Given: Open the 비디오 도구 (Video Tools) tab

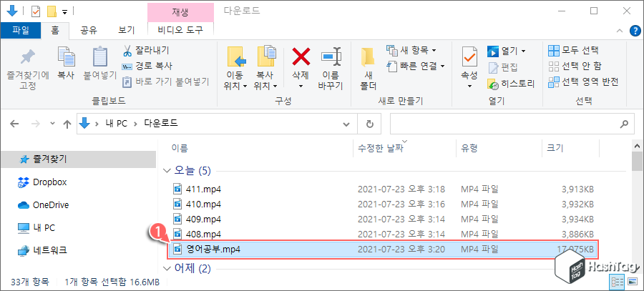Looking at the screenshot, I should click(181, 30).
